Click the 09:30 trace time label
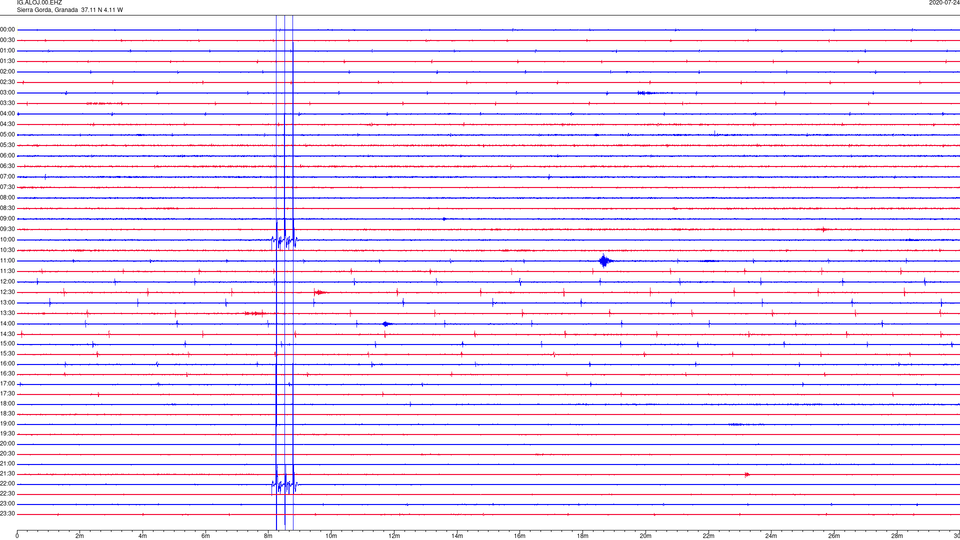The width and height of the screenshot is (960, 540). tap(8, 229)
